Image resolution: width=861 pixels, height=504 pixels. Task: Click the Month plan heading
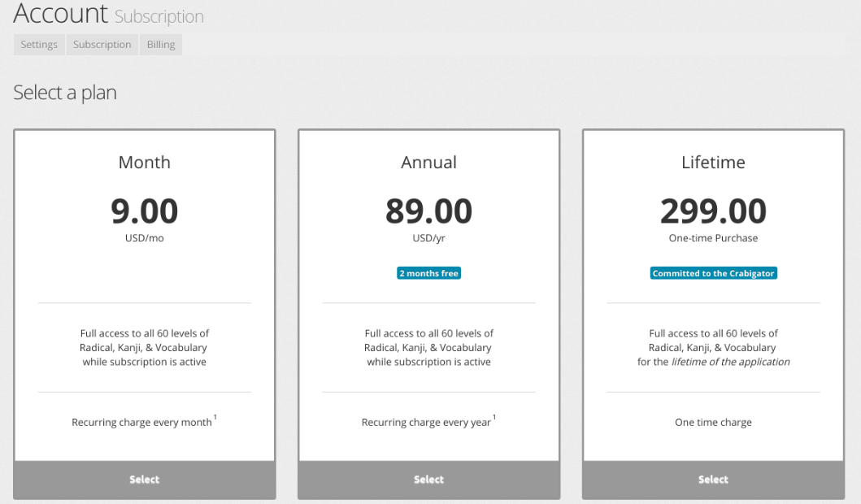(145, 162)
